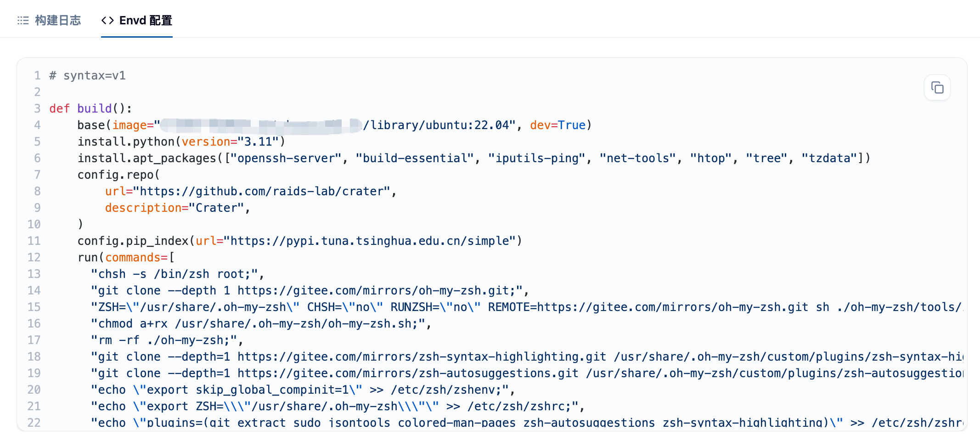Click the '# syntax=v1' comment line
The height and width of the screenshot is (441, 980).
[x=88, y=75]
